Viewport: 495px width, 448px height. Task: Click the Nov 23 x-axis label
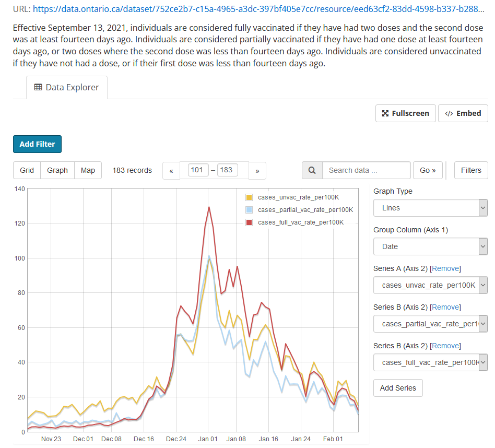[x=51, y=439]
